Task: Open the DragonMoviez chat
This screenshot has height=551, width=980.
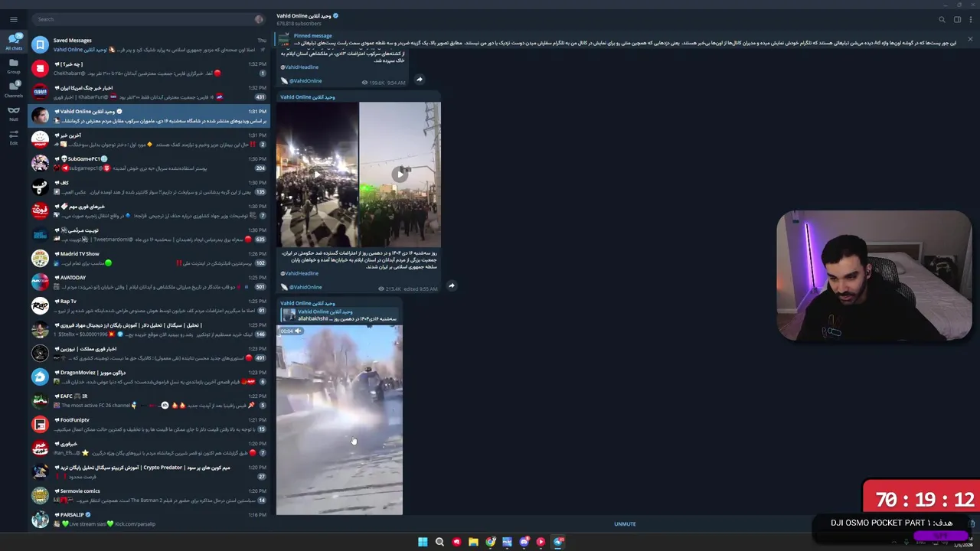Action: point(149,377)
